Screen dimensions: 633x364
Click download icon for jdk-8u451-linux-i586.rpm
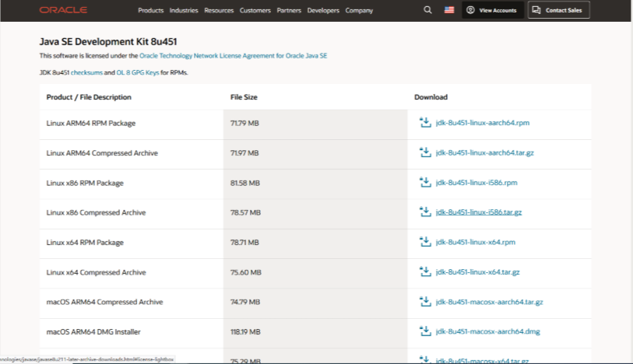[x=425, y=182]
